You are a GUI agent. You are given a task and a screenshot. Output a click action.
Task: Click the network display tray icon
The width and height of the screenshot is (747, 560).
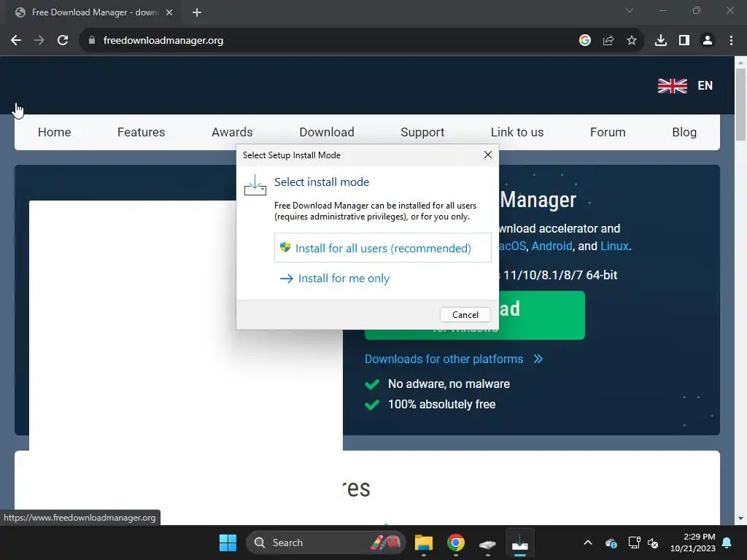(634, 542)
